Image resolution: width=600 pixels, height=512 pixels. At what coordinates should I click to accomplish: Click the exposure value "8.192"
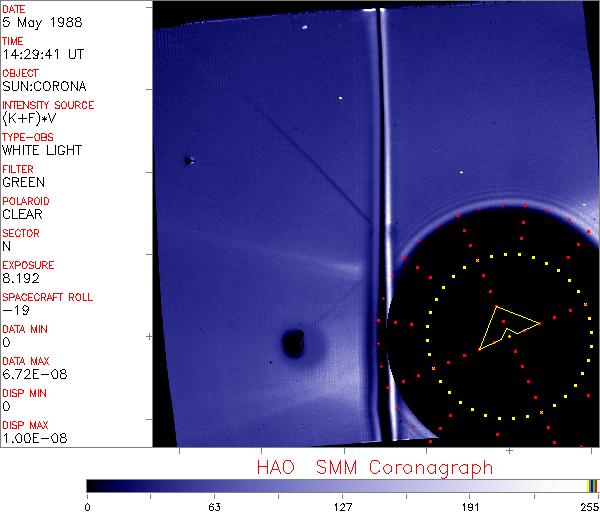point(21,278)
